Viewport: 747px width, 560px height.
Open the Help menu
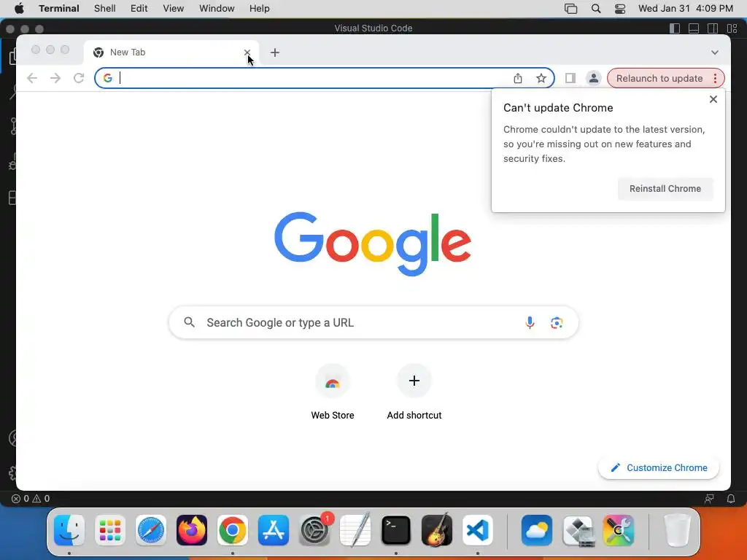[260, 9]
